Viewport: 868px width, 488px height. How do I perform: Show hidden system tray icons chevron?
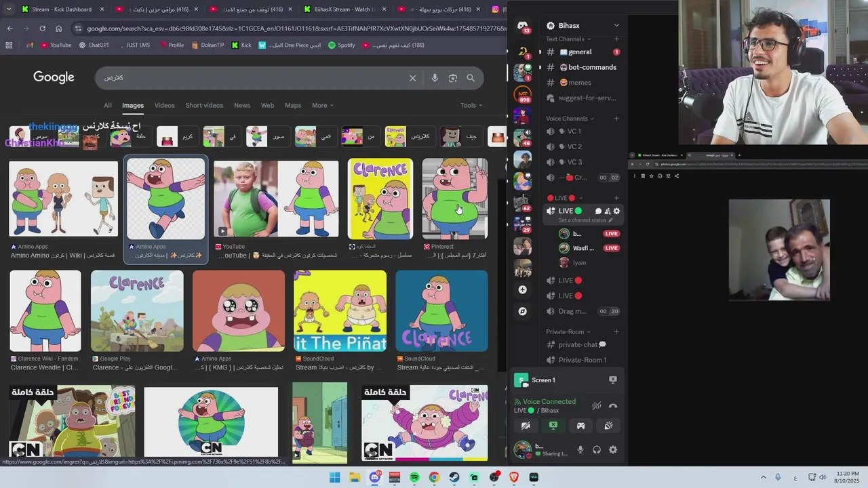point(763,477)
